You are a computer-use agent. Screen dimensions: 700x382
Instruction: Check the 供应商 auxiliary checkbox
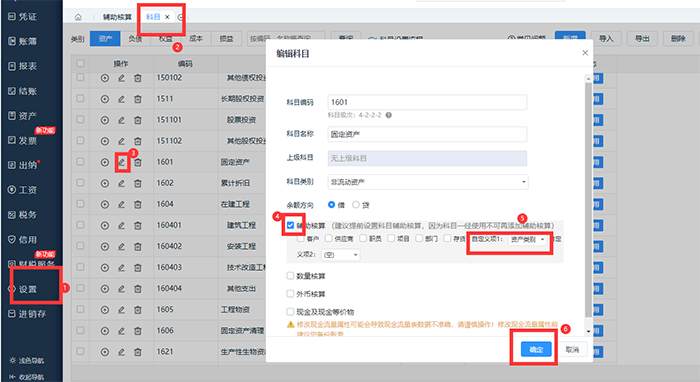click(x=329, y=238)
